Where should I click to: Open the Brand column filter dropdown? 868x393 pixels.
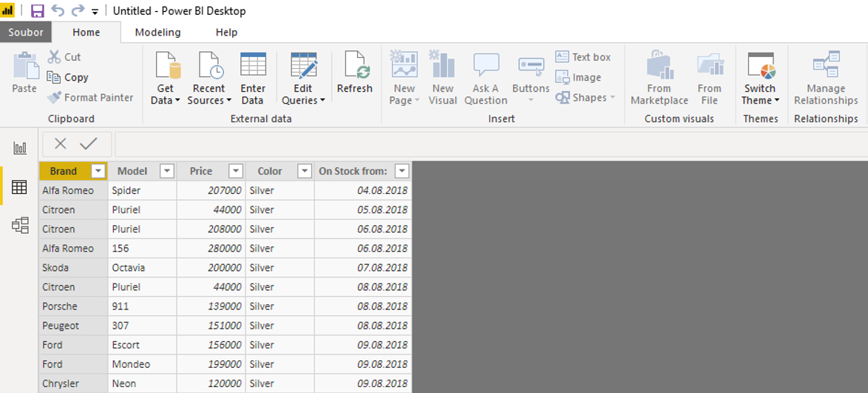pos(98,171)
